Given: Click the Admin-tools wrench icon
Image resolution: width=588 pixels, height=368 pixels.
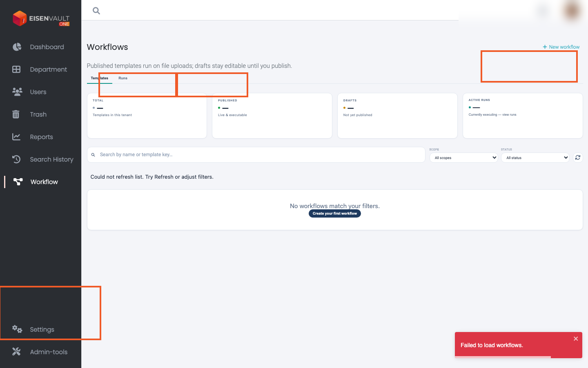Looking at the screenshot, I should click(x=16, y=352).
